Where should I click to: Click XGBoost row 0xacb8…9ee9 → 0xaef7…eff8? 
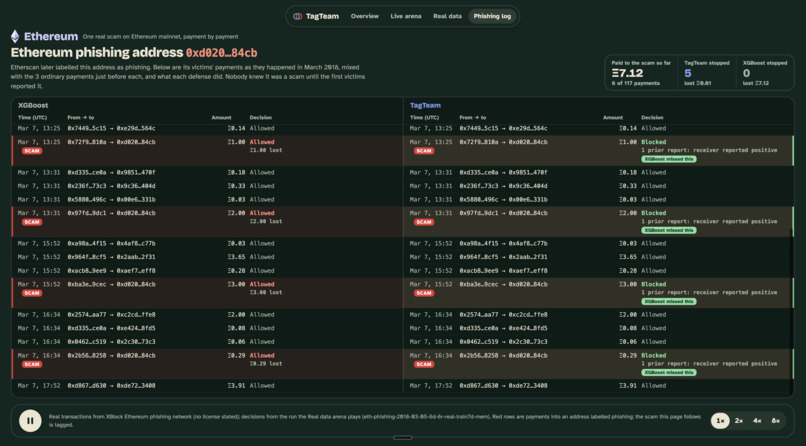[207, 270]
